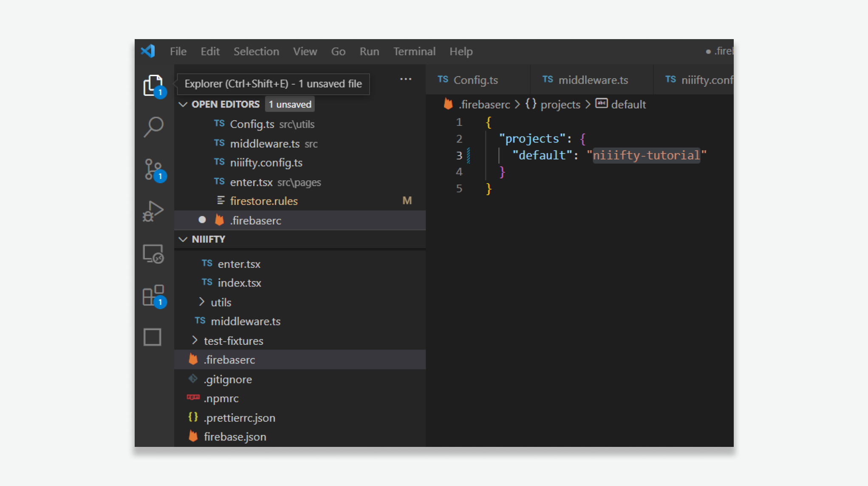
Task: Open the Explorer view icon
Action: pos(153,85)
